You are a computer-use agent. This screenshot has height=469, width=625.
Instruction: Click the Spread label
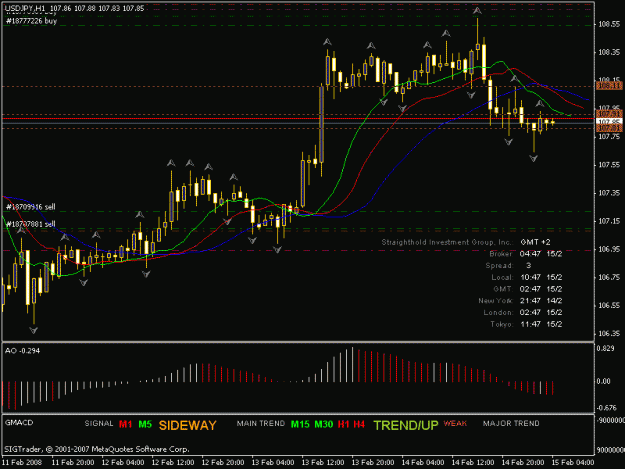(499, 265)
